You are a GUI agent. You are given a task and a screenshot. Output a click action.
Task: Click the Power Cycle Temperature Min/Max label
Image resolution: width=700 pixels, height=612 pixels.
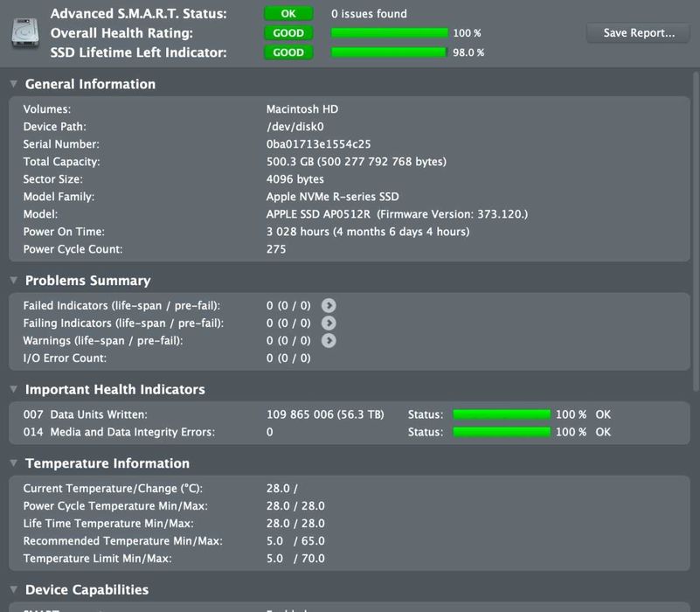(x=115, y=506)
